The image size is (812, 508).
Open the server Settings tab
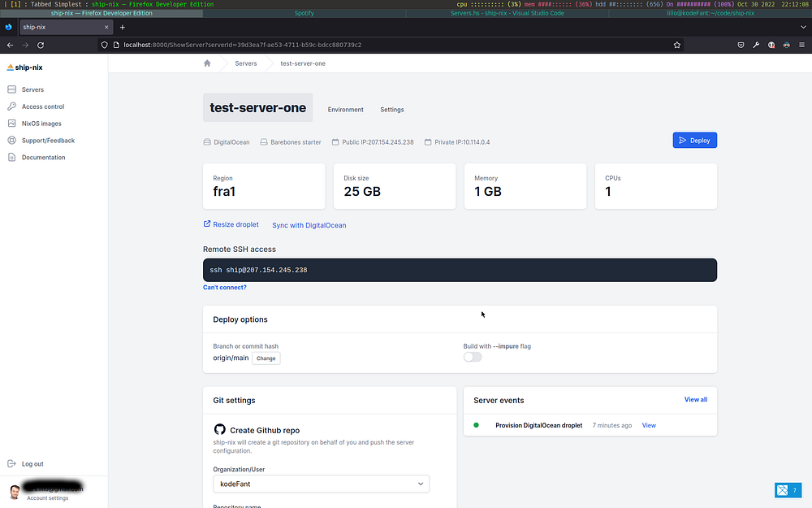coord(391,110)
